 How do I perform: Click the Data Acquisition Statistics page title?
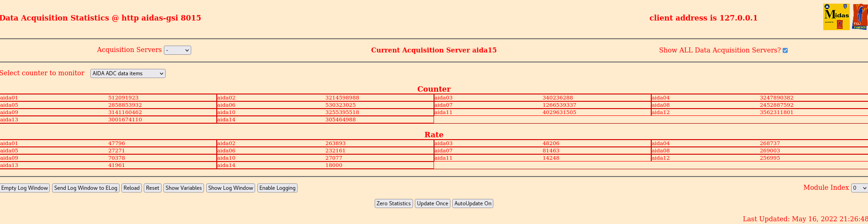(x=100, y=18)
